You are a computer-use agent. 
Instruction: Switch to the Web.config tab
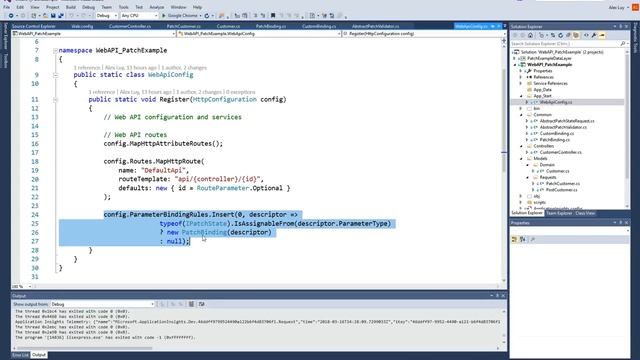[82, 26]
